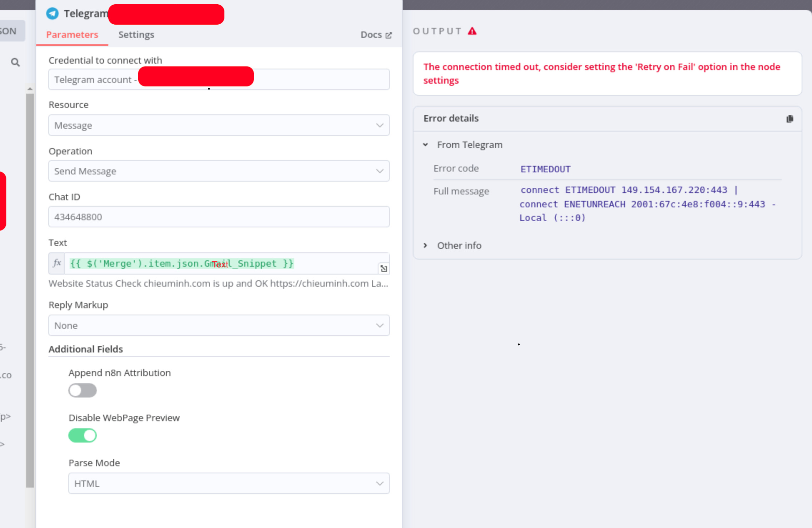Screen dimensions: 812x528
Task: Disable the WebPage Preview toggle
Action: (x=83, y=435)
